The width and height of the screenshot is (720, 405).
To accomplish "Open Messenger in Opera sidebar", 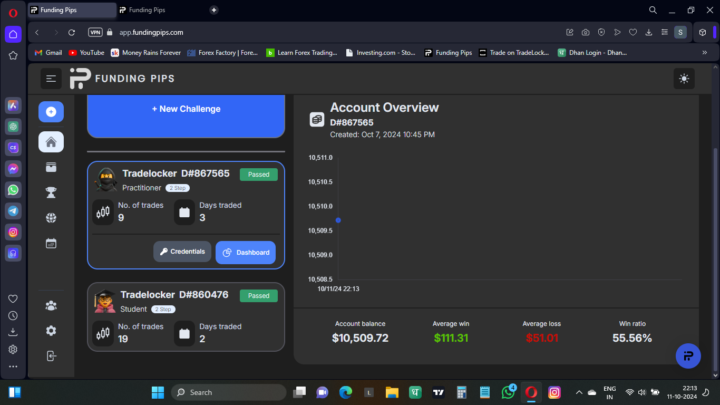I will [13, 169].
